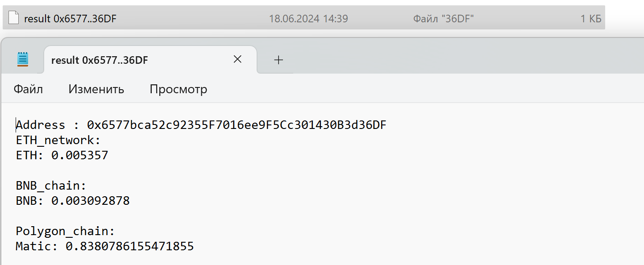Image resolution: width=644 pixels, height=265 pixels.
Task: Place cursor on the BNB_chain: line
Action: [x=51, y=186]
